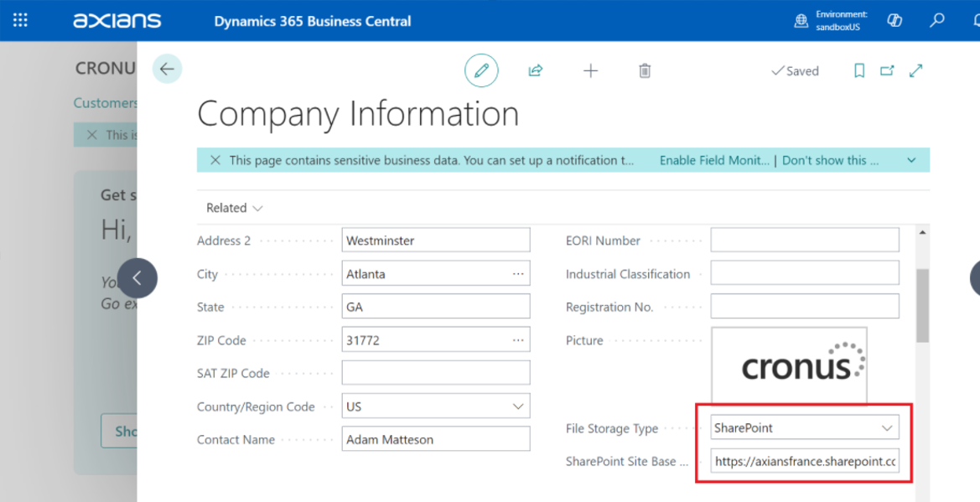980x502 pixels.
Task: Click the plus New icon
Action: coord(590,71)
